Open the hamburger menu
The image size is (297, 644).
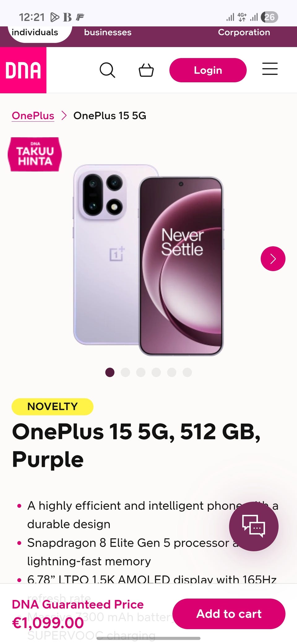coord(270,69)
